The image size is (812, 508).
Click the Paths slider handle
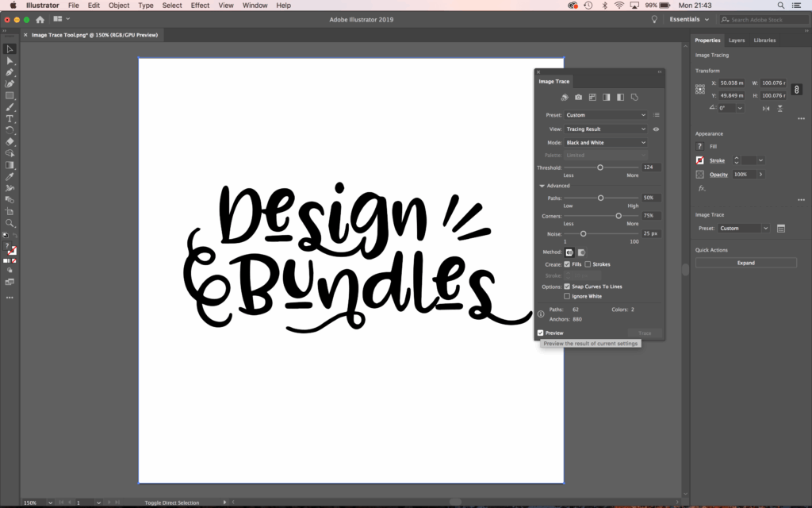coord(601,198)
